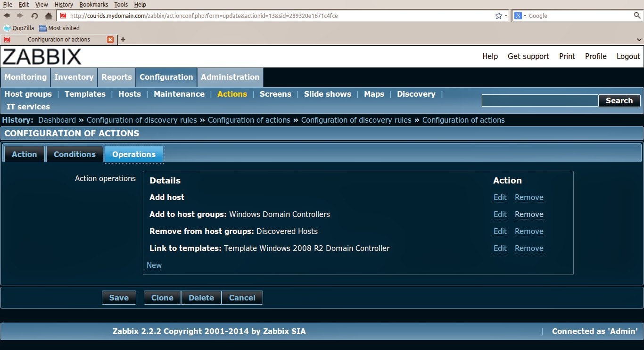Switch to the Conditions tab
The width and height of the screenshot is (644, 350).
tap(74, 154)
